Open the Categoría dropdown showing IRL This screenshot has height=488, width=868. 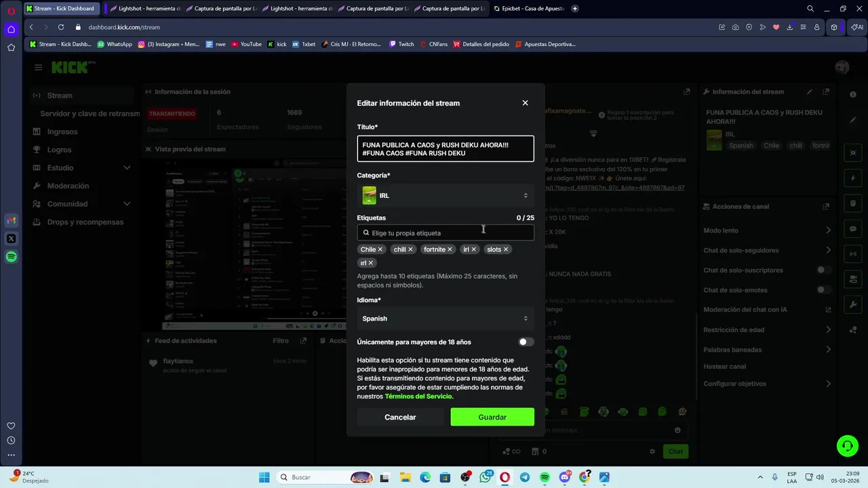(446, 196)
